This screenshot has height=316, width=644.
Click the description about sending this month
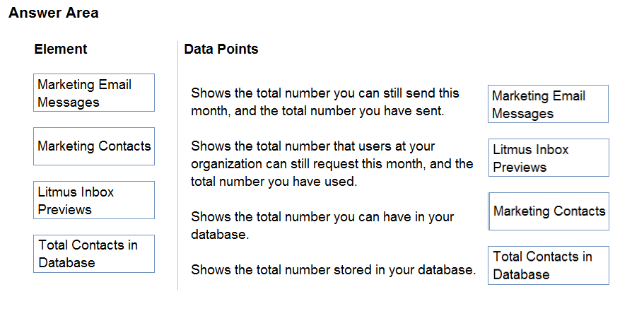pyautogui.click(x=325, y=102)
